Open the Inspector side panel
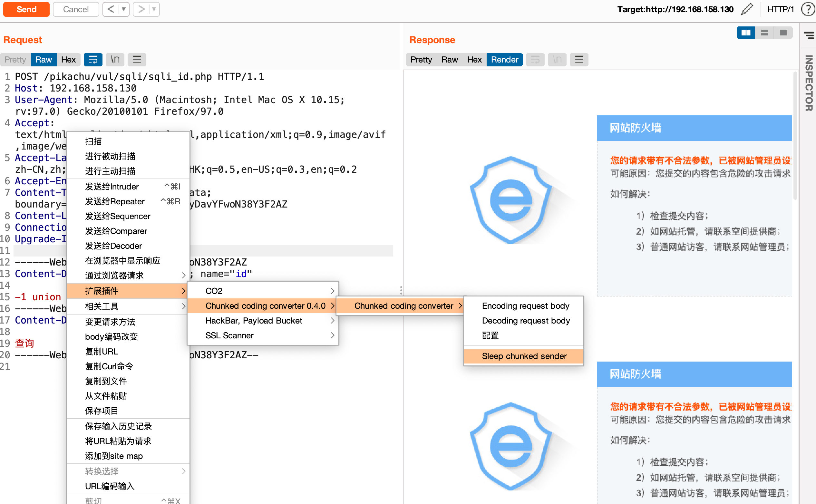The image size is (816, 504). click(x=809, y=83)
